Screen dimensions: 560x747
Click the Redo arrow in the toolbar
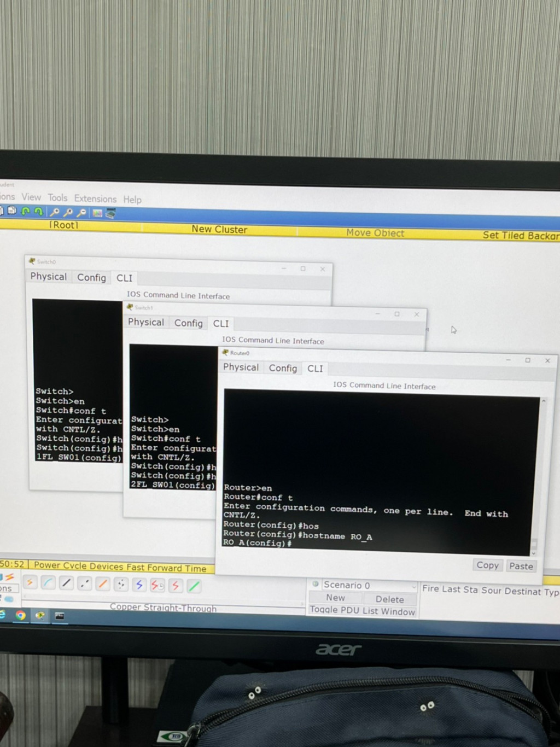(x=38, y=211)
